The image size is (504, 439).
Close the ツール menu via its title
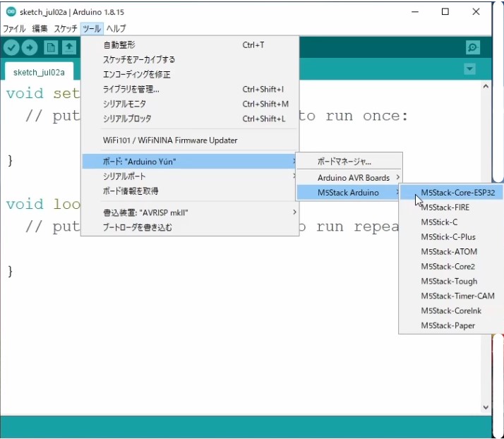click(92, 29)
